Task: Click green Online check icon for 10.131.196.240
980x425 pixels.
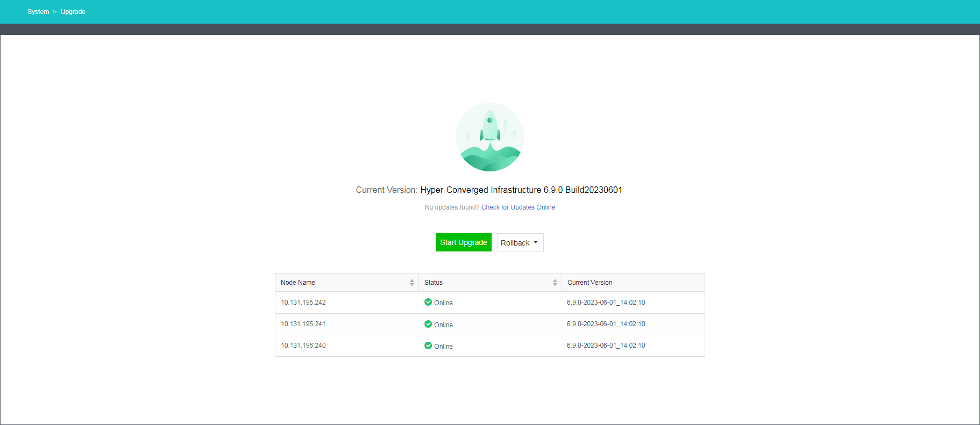Action: 428,345
